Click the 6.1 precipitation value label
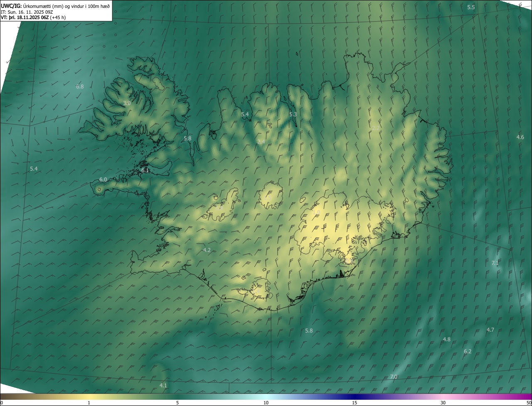Screen dimensions: 532x406 tap(145, 170)
